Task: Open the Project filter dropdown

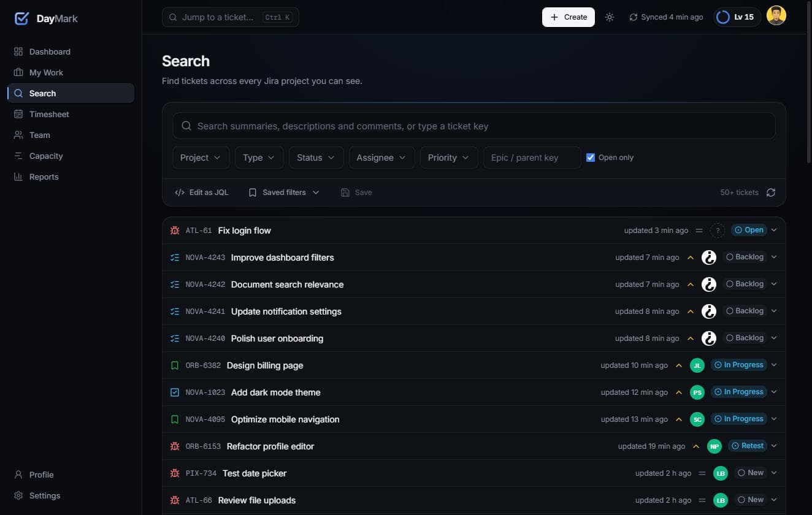Action: click(x=201, y=158)
